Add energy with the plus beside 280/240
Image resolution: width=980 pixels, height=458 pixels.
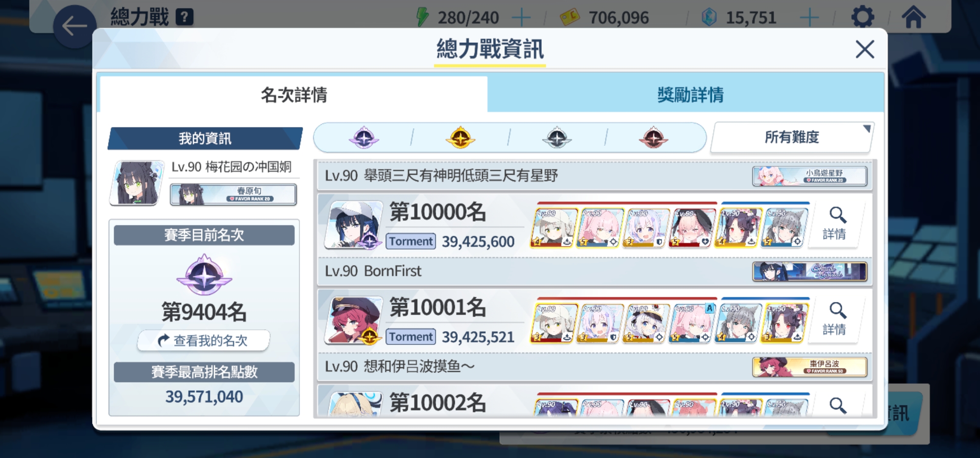pyautogui.click(x=521, y=18)
